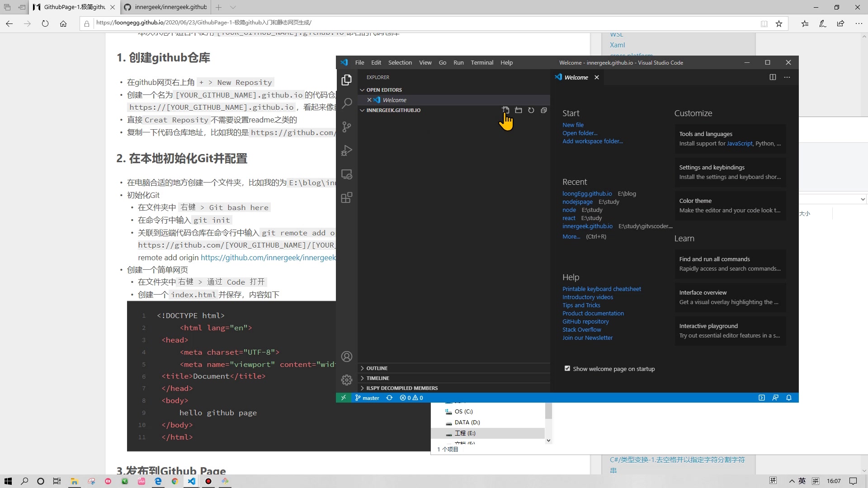This screenshot has height=488, width=868.
Task: Add page to favorites star
Action: 779,23
